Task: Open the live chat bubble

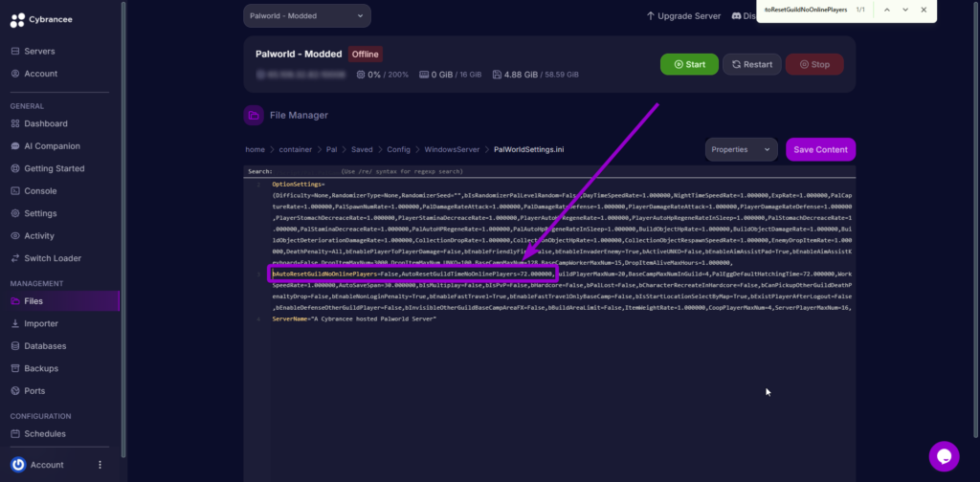Action: [x=944, y=456]
